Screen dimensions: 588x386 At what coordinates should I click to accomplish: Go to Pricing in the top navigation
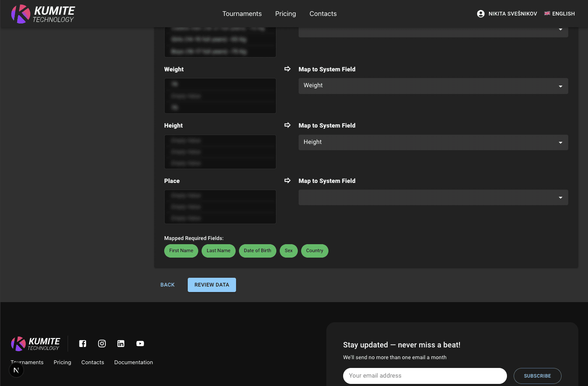pos(286,14)
